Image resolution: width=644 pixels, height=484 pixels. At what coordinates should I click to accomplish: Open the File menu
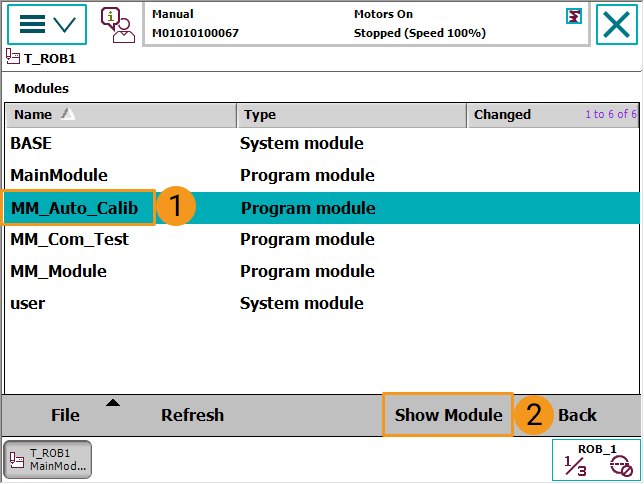coord(66,415)
